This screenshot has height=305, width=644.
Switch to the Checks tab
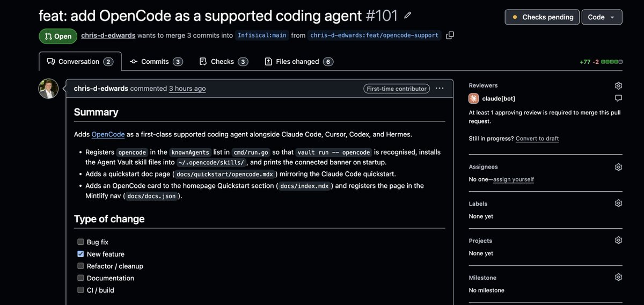click(x=223, y=62)
